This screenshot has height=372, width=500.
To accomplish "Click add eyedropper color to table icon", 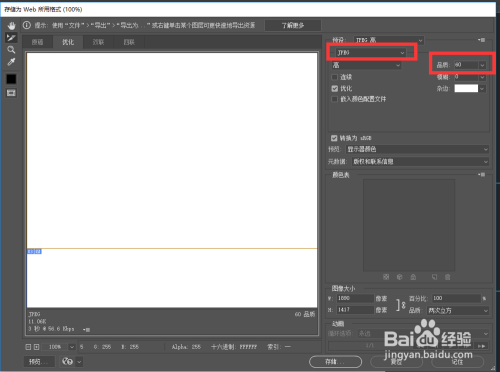I will click(434, 277).
